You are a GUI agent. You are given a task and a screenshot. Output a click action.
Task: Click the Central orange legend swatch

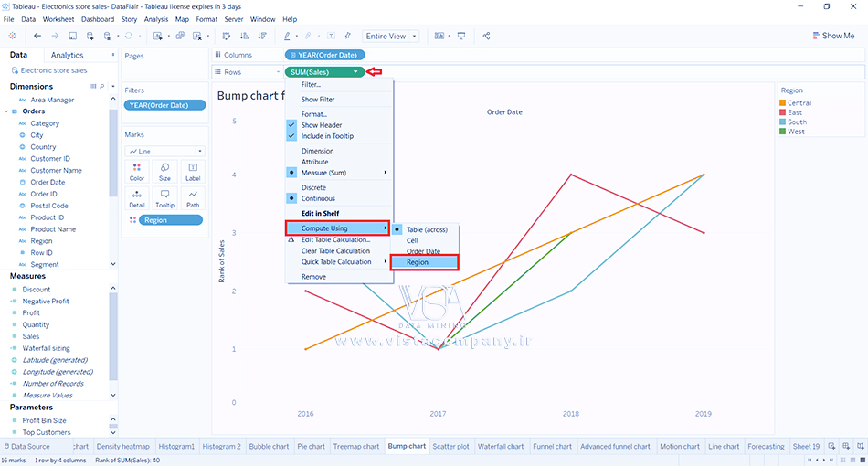click(x=782, y=103)
